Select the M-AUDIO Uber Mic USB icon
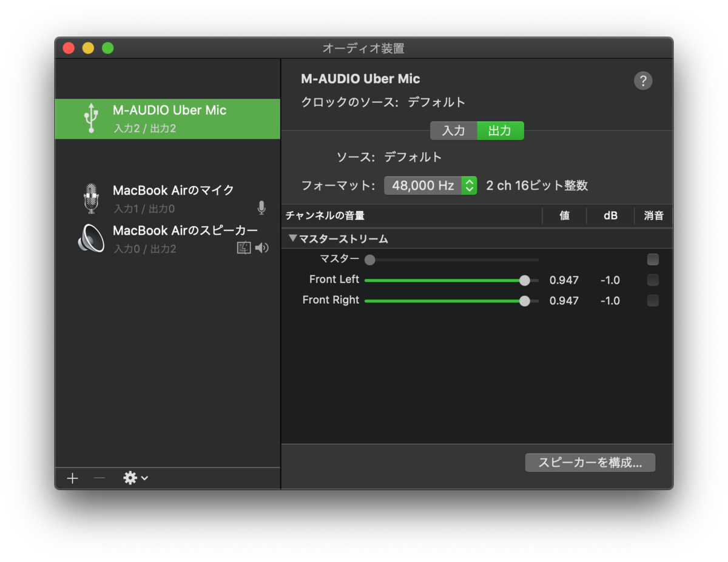 point(91,118)
